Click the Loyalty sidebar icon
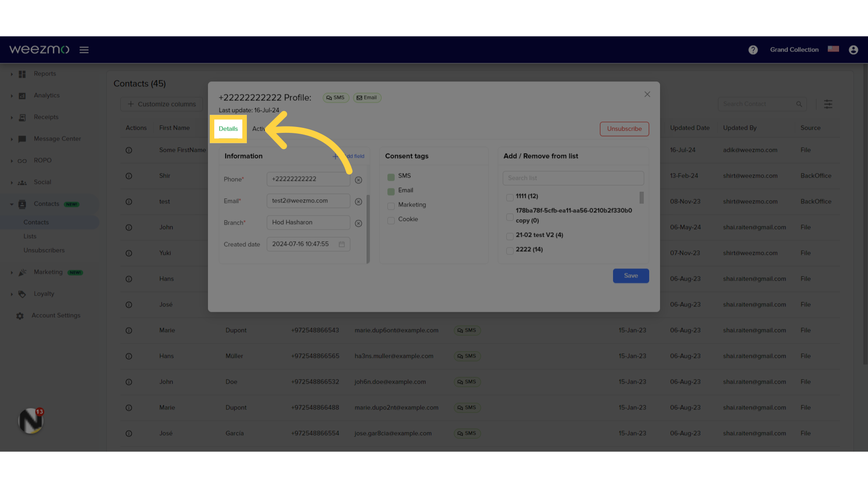The width and height of the screenshot is (868, 488). (22, 294)
